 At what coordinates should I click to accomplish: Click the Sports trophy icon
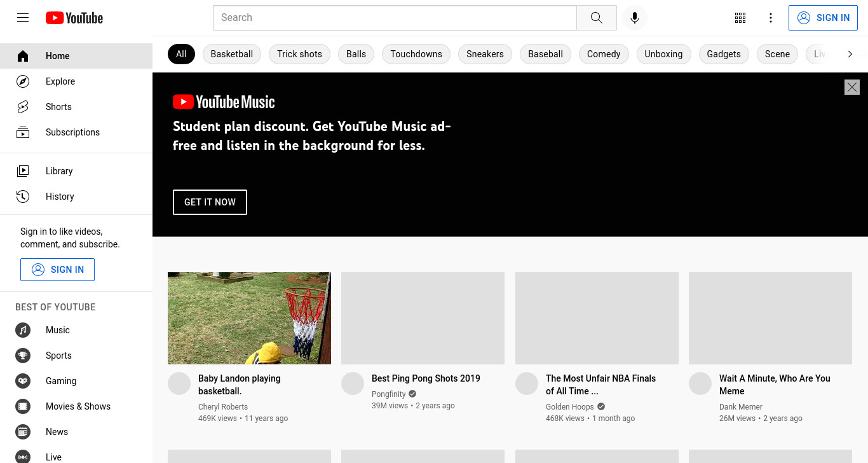pos(23,356)
